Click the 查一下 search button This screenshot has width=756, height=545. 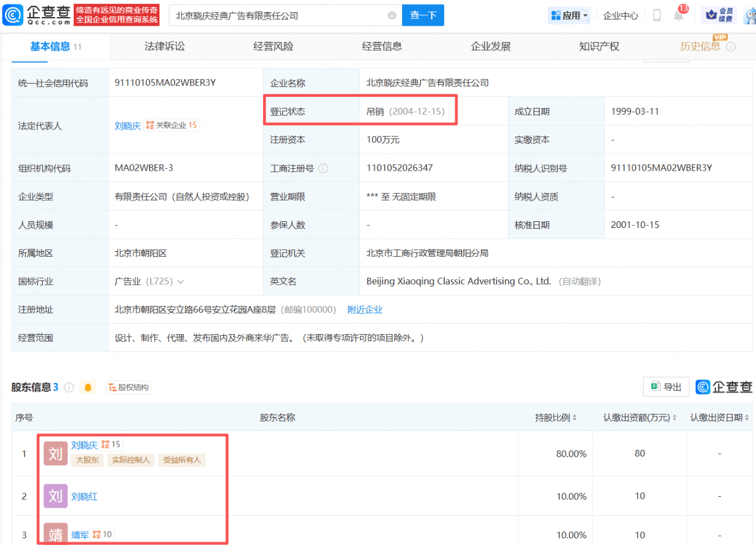(422, 15)
